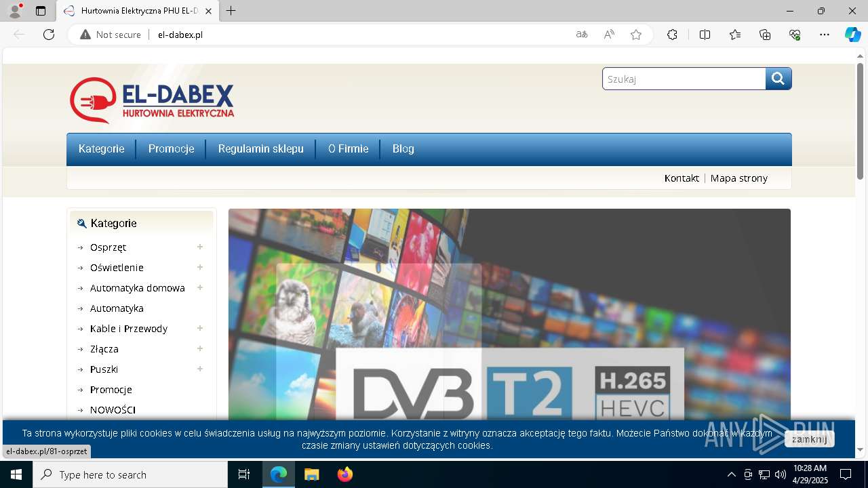Open browser essentials icon
This screenshot has height=488, width=868.
tap(795, 35)
